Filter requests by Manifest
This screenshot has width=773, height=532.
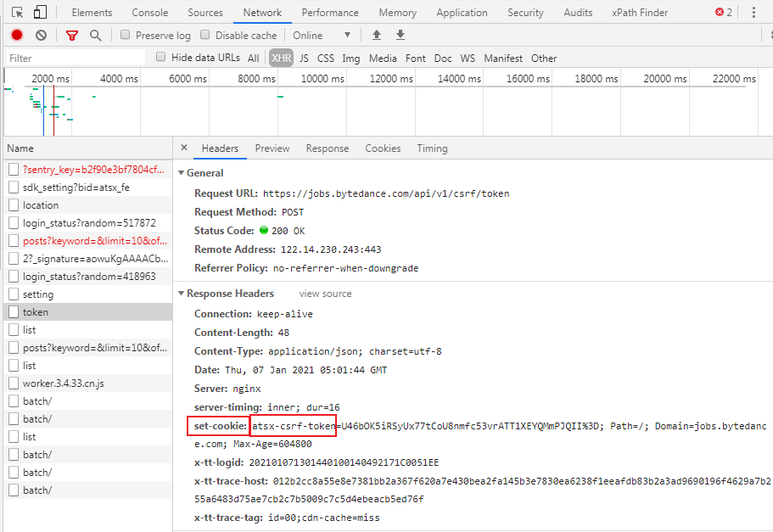[x=503, y=59]
